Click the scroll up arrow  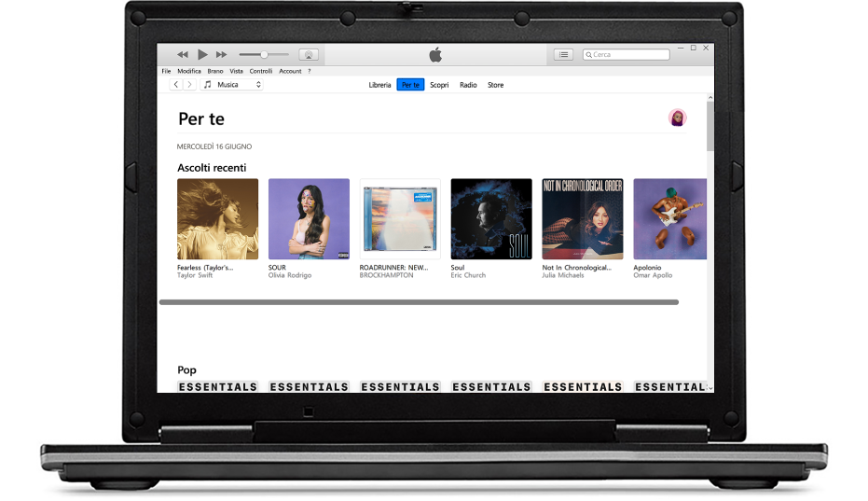coord(710,98)
